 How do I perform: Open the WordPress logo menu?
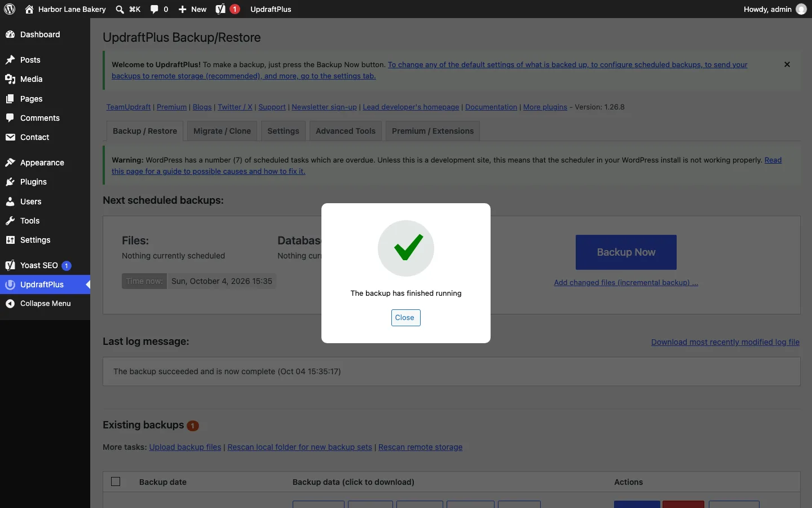10,9
